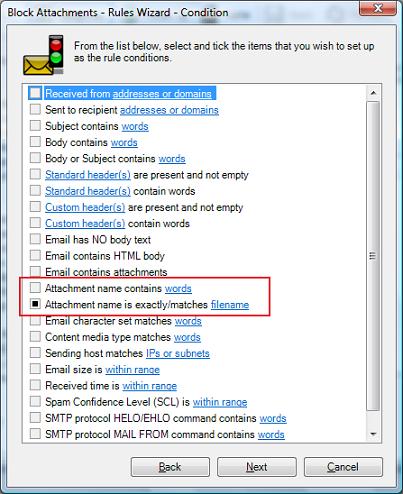Go back with the Back button
The width and height of the screenshot is (403, 494).
pos(170,467)
